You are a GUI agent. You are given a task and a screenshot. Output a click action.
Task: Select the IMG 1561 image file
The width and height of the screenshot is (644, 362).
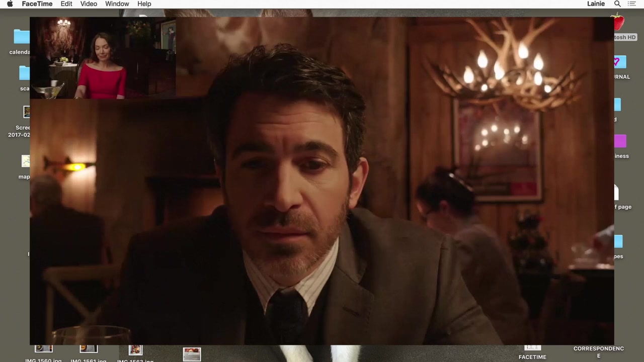tap(88, 350)
